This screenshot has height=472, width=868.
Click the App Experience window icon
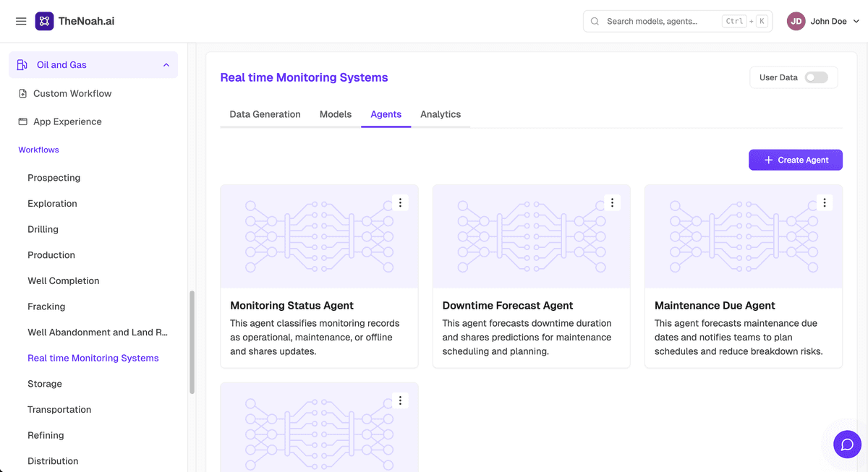click(23, 121)
